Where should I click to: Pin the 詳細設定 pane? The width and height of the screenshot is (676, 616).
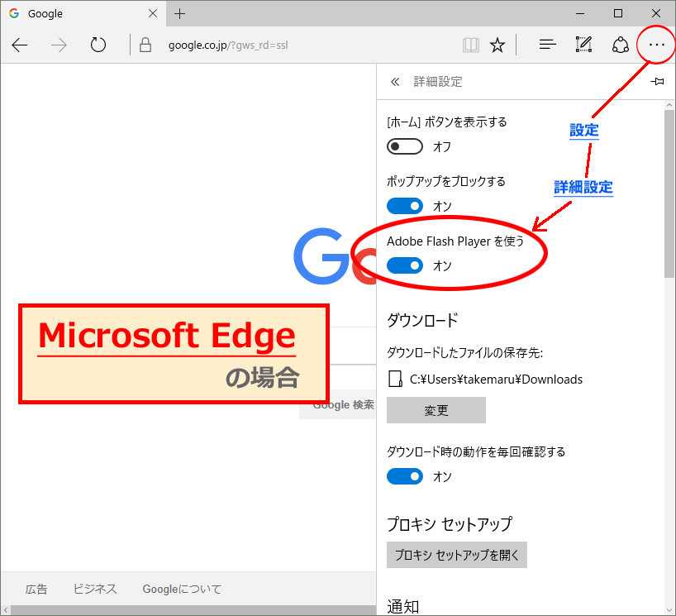tap(658, 81)
